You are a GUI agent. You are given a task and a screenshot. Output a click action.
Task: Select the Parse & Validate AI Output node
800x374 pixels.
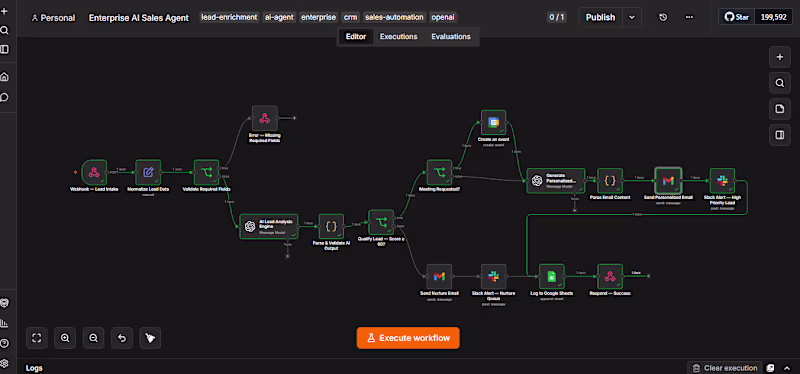(x=331, y=226)
